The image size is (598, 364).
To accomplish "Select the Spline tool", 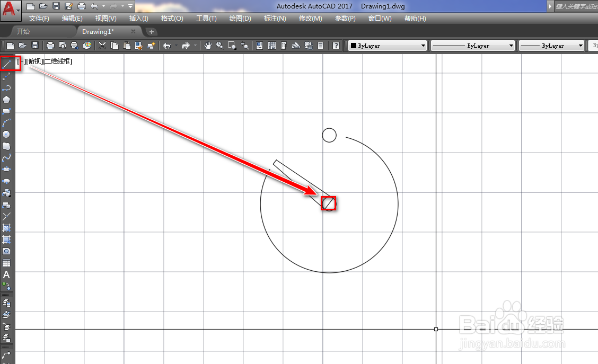I will click(6, 158).
